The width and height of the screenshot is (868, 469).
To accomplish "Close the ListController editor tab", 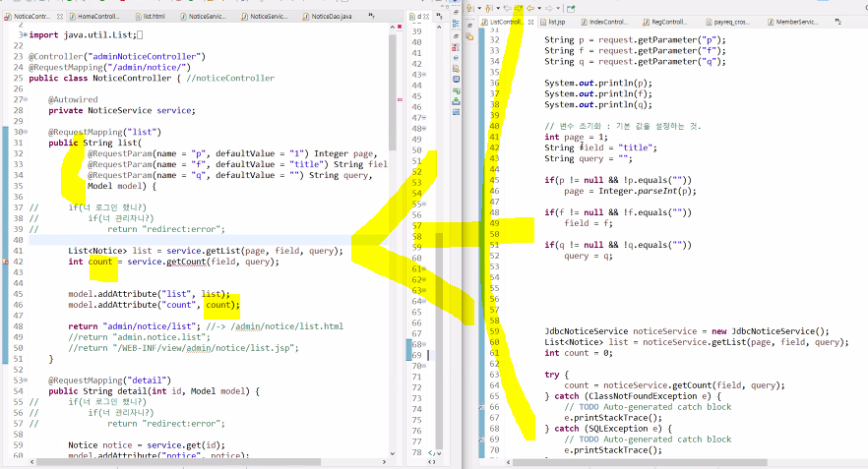I will [530, 22].
